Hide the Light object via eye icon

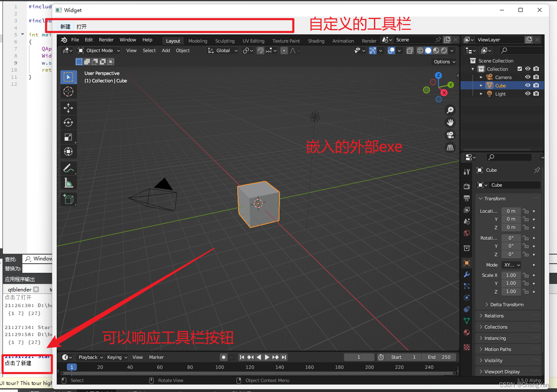click(x=528, y=94)
